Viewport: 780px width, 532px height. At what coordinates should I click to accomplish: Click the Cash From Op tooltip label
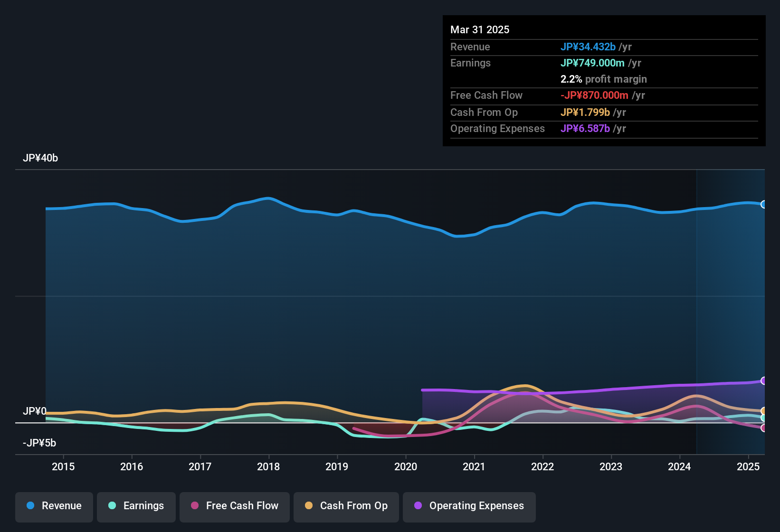point(484,112)
